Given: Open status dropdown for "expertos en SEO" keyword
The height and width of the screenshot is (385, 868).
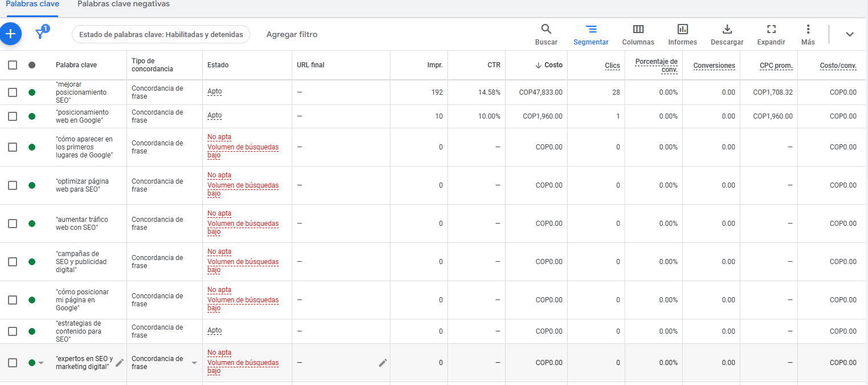Looking at the screenshot, I should 40,363.
